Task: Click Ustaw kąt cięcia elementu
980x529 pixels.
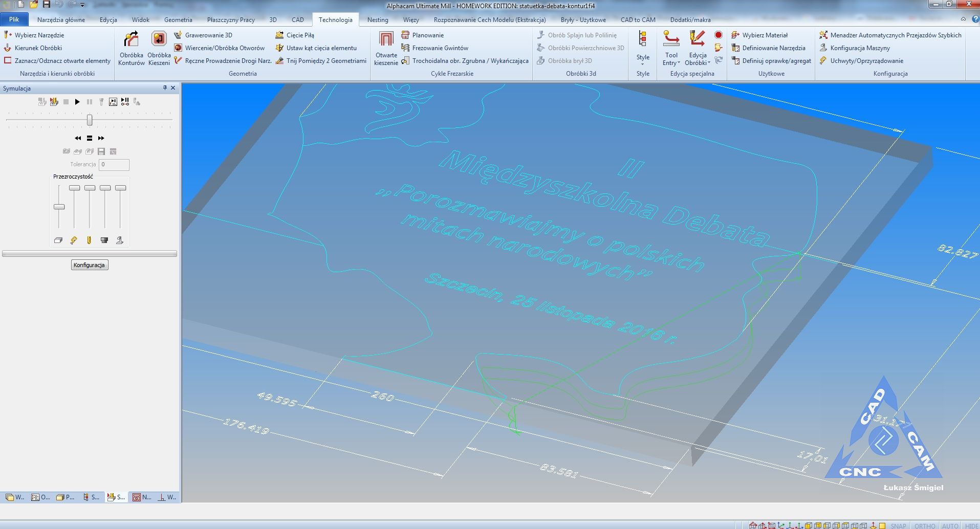Action: pyautogui.click(x=316, y=48)
